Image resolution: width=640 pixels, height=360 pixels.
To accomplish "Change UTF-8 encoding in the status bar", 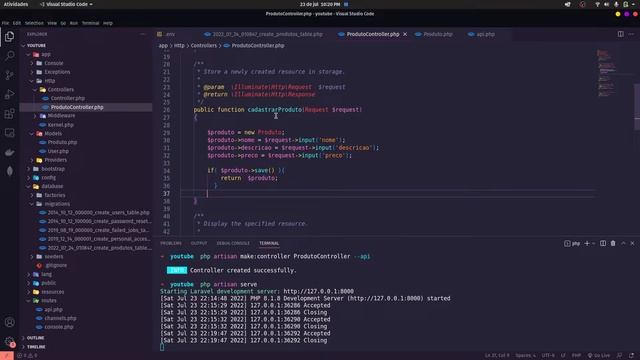I will coord(548,356).
